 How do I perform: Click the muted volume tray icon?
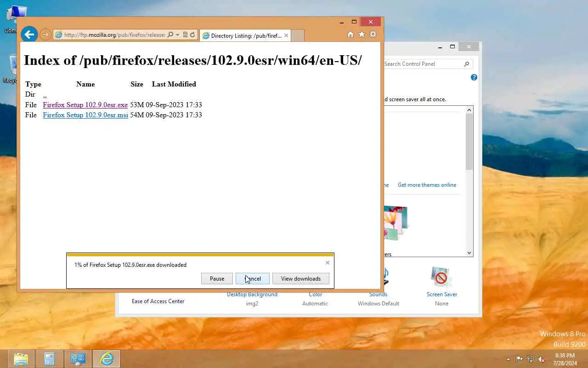click(542, 359)
